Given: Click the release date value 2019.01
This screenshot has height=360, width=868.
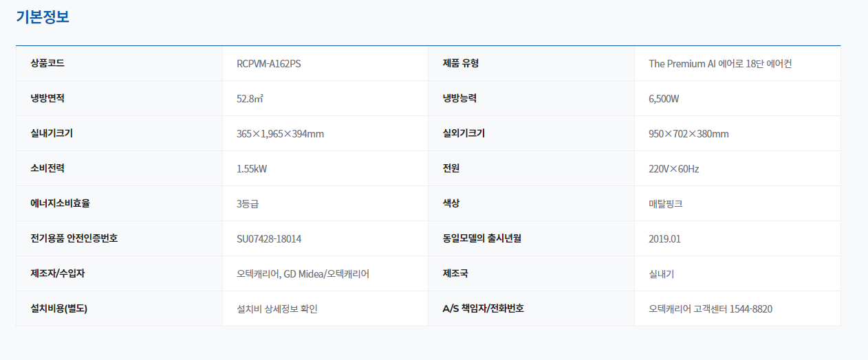Looking at the screenshot, I should pos(664,239).
